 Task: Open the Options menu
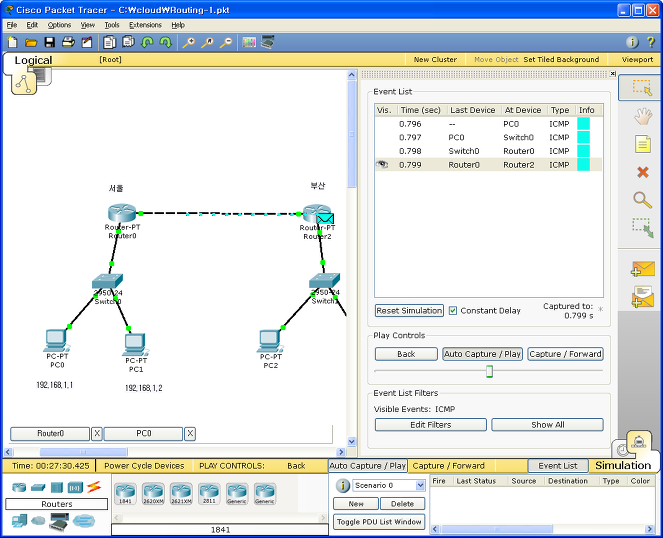tap(59, 25)
